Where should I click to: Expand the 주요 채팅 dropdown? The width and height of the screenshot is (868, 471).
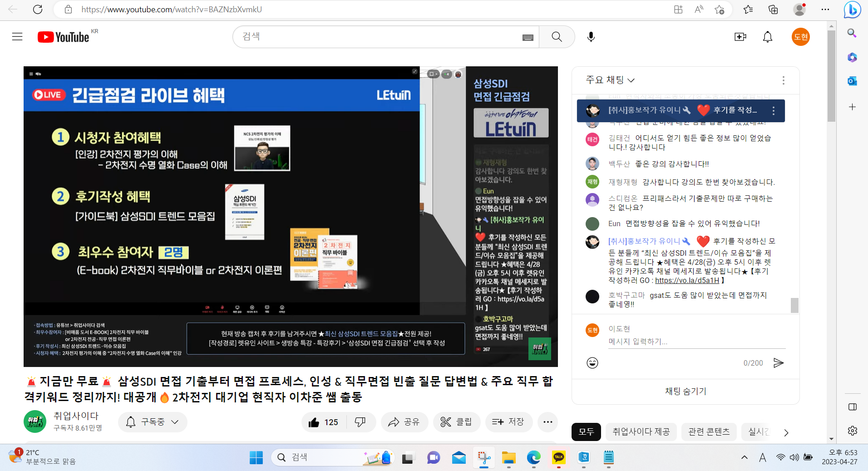(610, 80)
